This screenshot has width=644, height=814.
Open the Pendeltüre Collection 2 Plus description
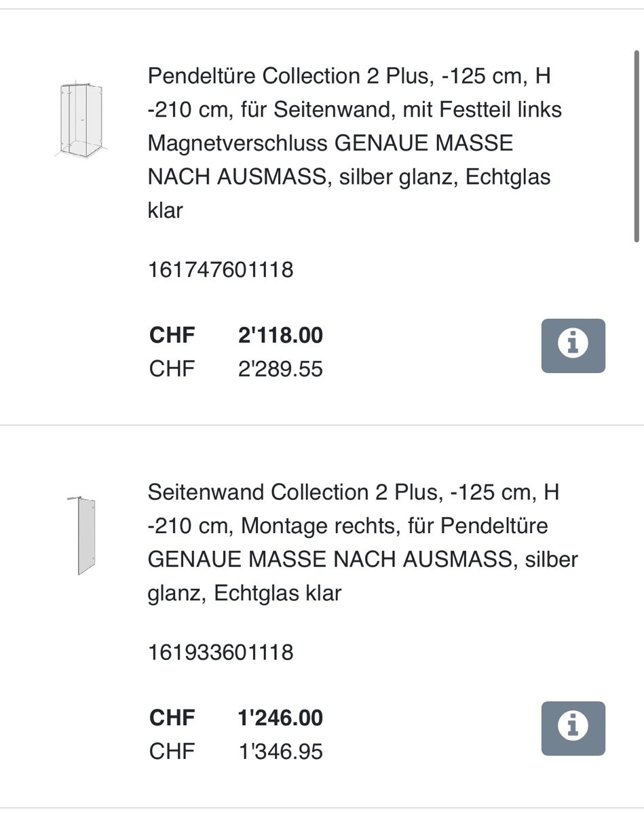(x=355, y=143)
